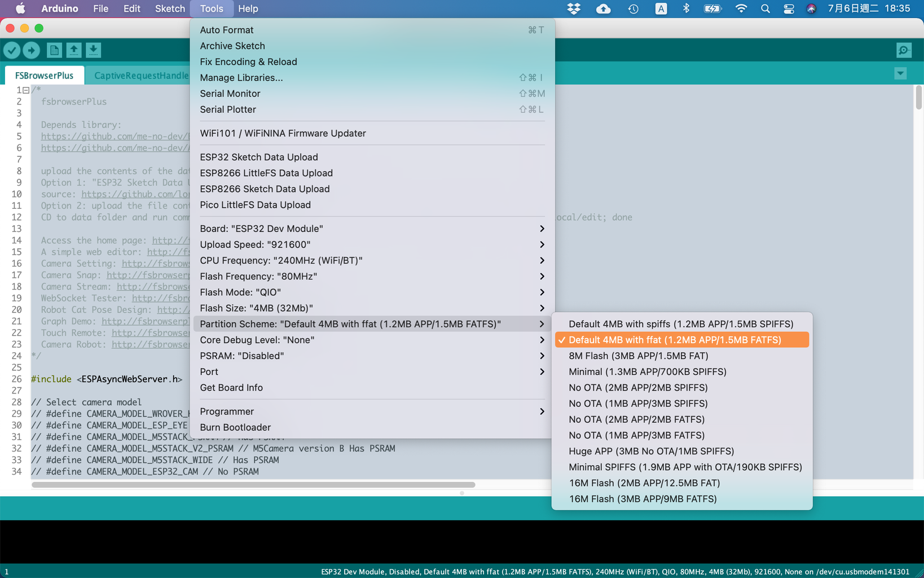Open the Bluetooth status menu
Viewport: 924px width, 578px height.
point(686,8)
